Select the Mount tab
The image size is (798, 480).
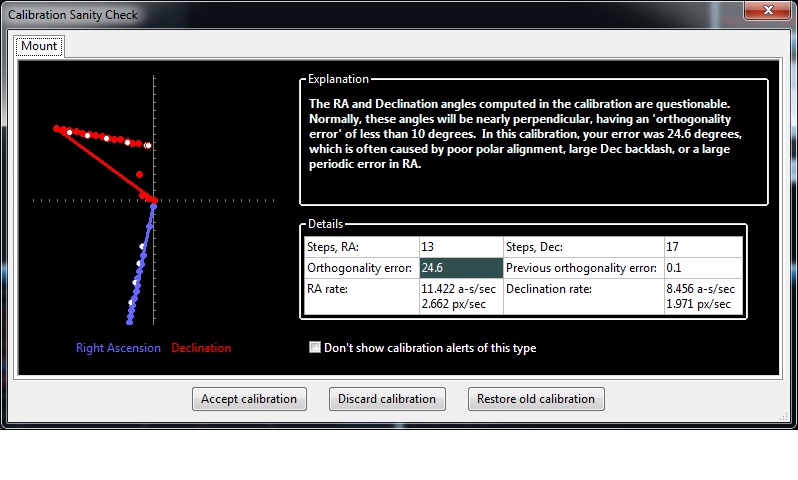tap(39, 46)
